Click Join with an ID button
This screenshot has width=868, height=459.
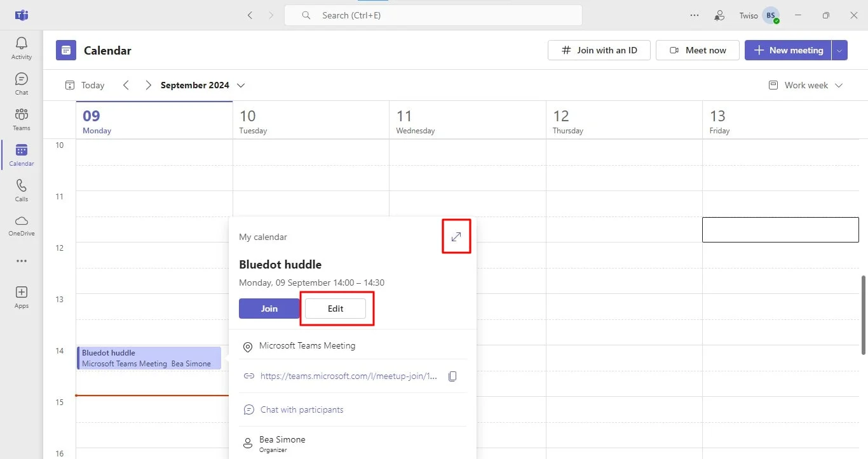click(599, 50)
